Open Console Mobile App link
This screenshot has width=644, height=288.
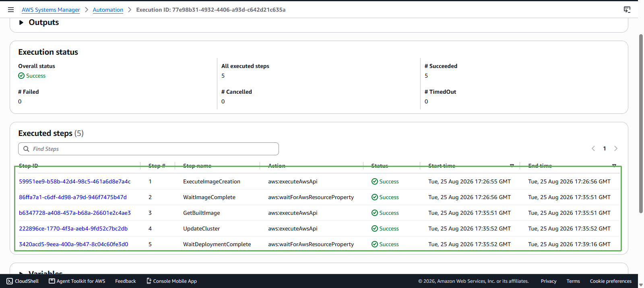171,281
